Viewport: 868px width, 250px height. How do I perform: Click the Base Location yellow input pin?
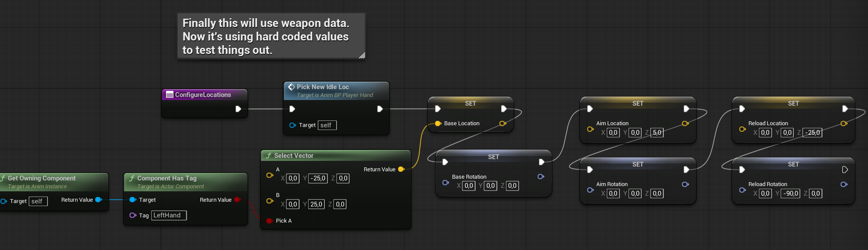(438, 123)
